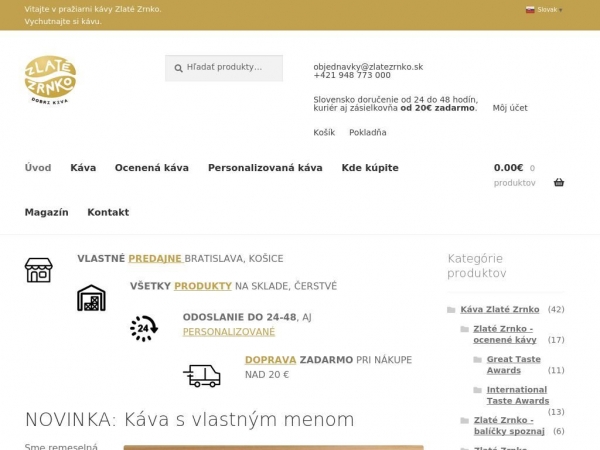Click folder icon beside Káva Zlaté Zrnko
Screen dimensions: 600x450
point(451,310)
